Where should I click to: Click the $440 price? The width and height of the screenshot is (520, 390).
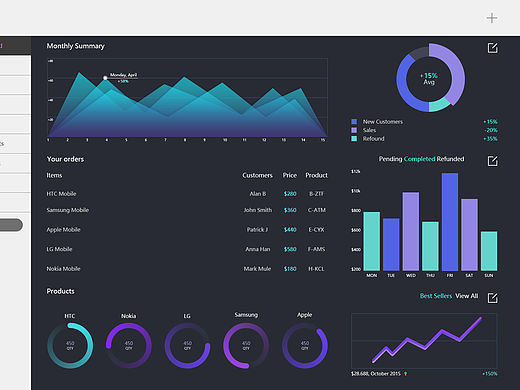[290, 229]
